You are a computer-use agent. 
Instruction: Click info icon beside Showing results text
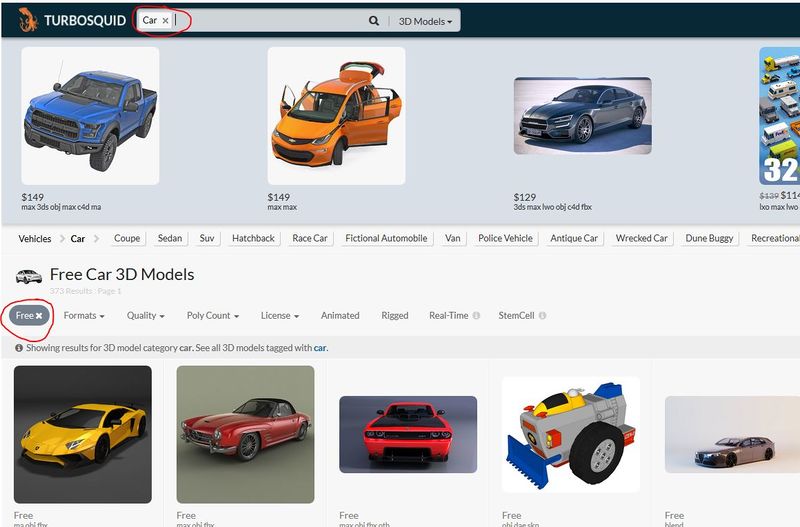point(19,348)
